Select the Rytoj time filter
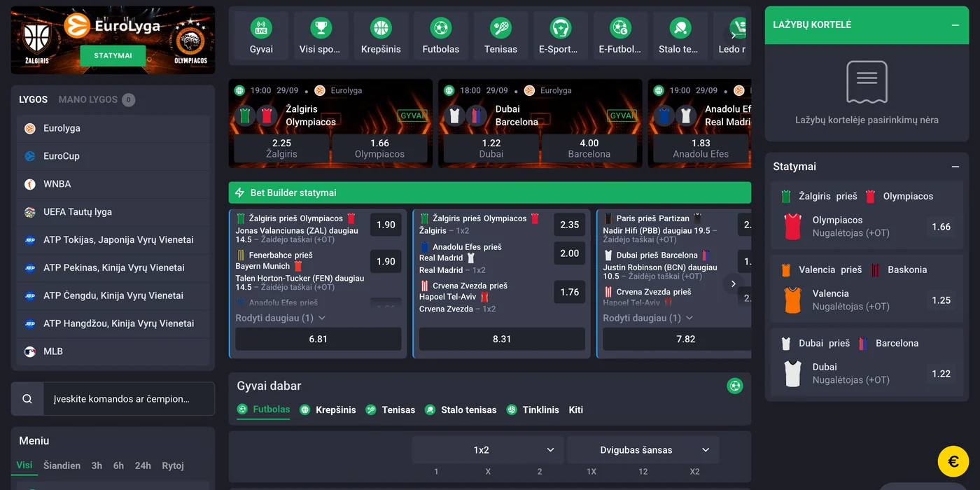 (173, 465)
